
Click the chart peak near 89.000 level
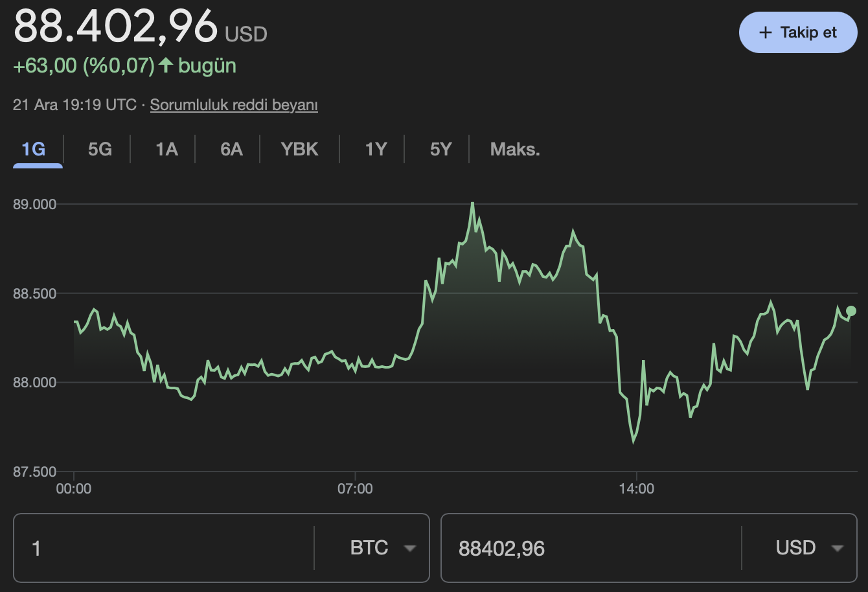click(474, 204)
